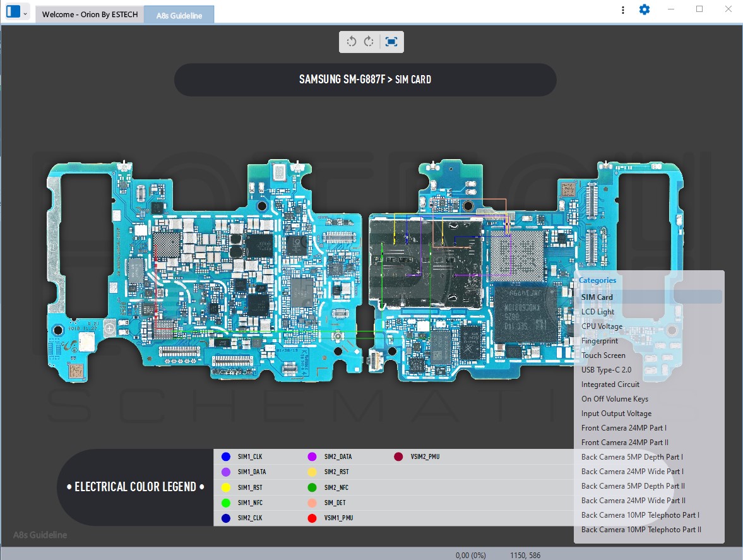Image resolution: width=743 pixels, height=560 pixels.
Task: Open CPU Voltage category
Action: click(602, 326)
